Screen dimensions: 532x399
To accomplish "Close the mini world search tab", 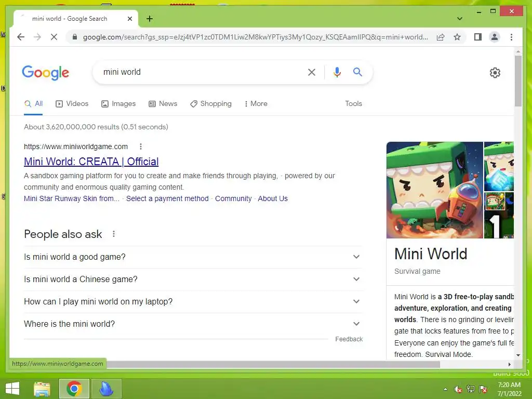I will (129, 19).
